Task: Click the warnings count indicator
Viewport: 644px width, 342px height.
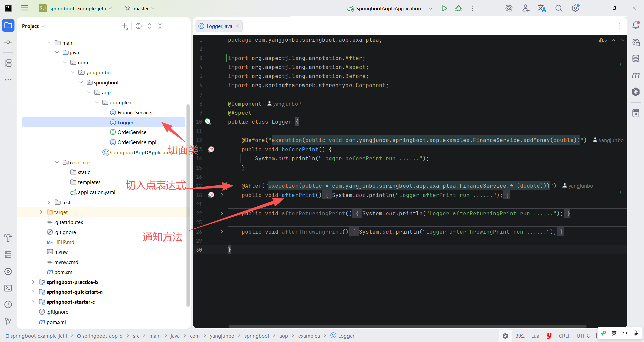Action: point(603,40)
